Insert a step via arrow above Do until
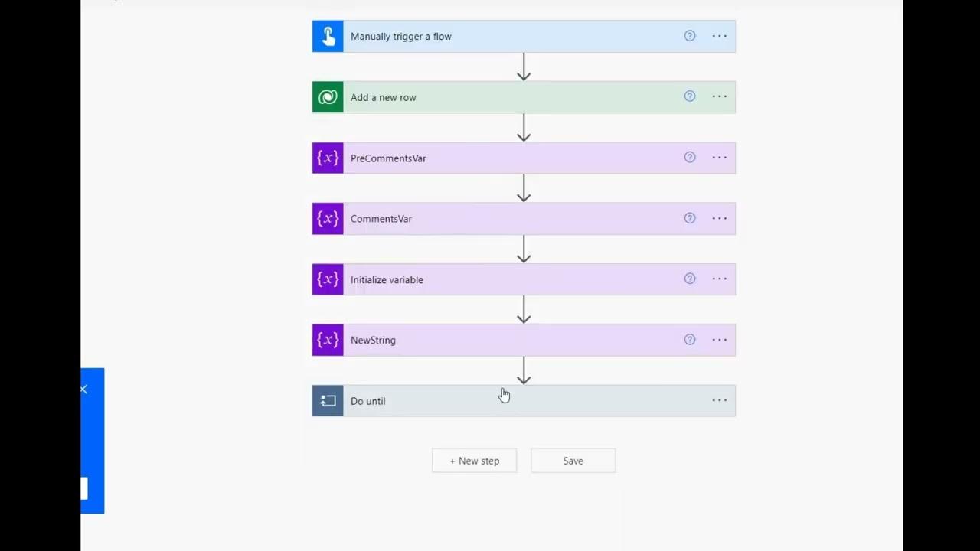Screen dimensions: 980x551 [x=524, y=370]
